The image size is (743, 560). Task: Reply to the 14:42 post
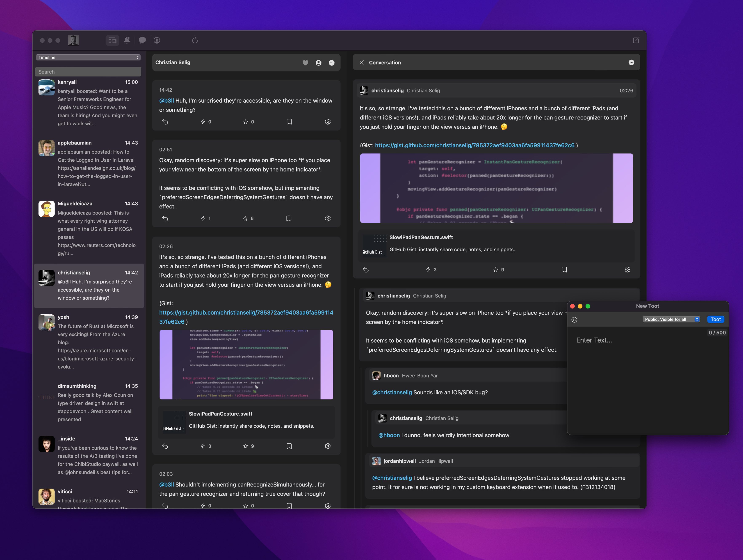click(165, 122)
